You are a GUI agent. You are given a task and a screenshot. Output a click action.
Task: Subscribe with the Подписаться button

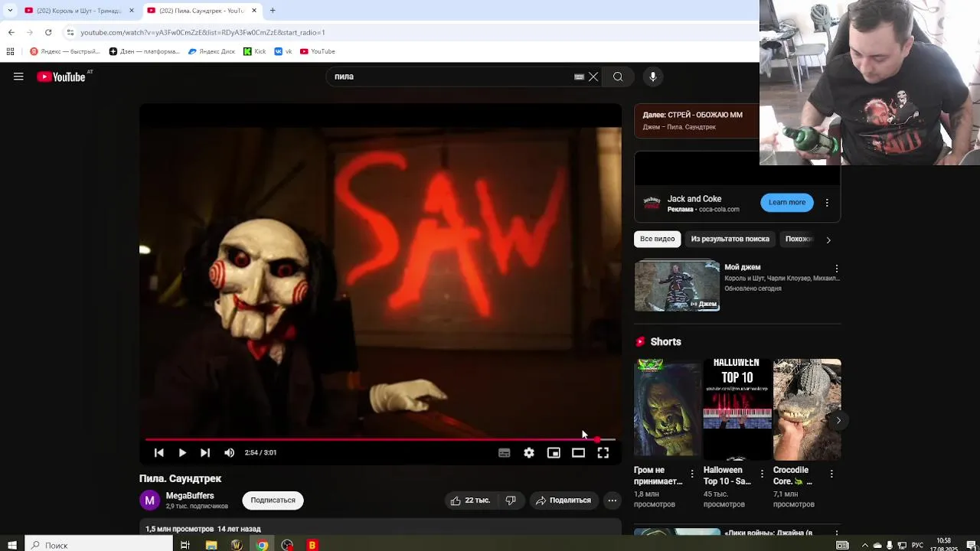point(273,500)
